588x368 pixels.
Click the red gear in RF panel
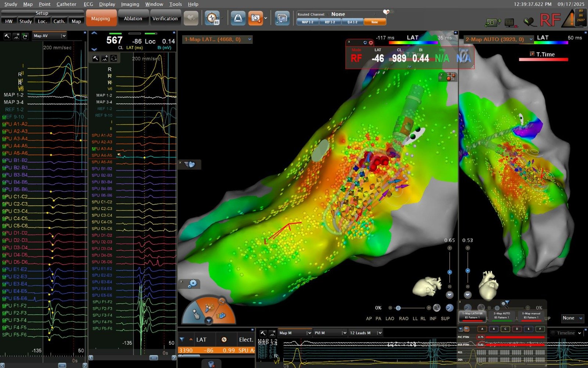click(371, 43)
